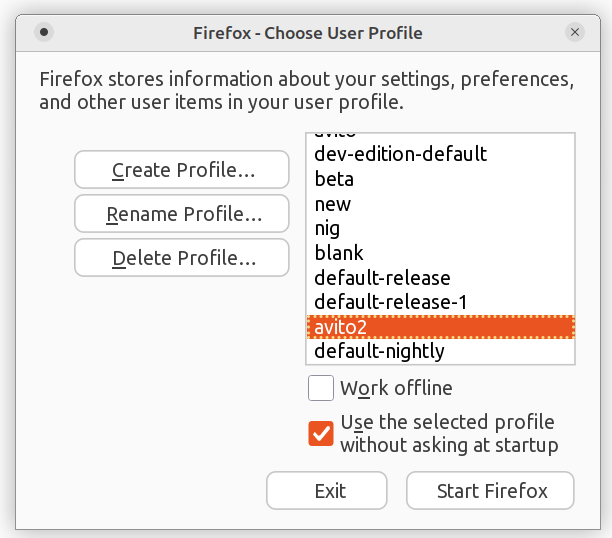The image size is (612, 538).
Task: Select the default-release-1 profile
Action: pyautogui.click(x=390, y=302)
